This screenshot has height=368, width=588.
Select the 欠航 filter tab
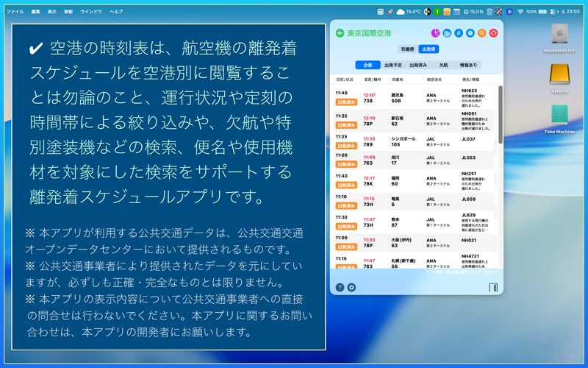point(443,65)
